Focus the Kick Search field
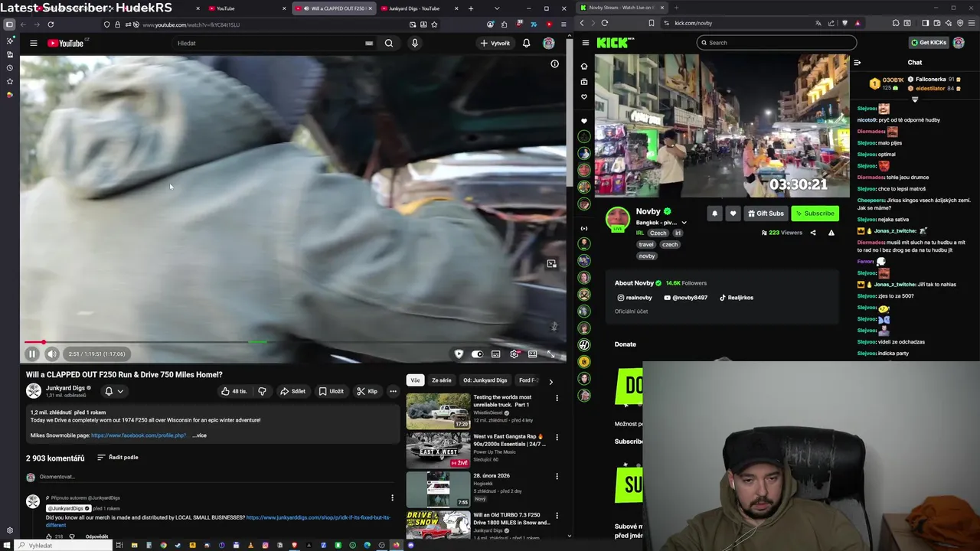980x551 pixels. 776,43
